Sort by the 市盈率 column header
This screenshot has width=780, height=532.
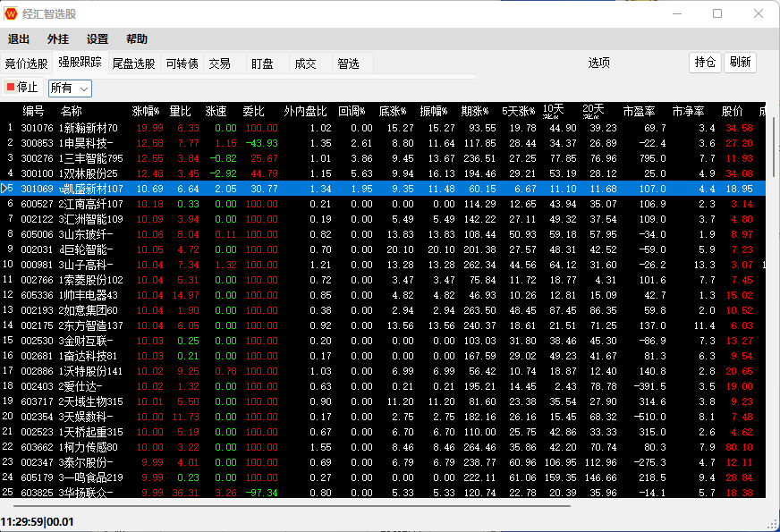[x=640, y=111]
